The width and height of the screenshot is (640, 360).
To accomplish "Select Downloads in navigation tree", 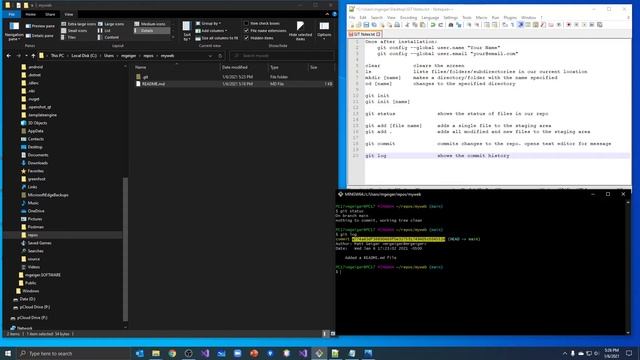I will click(x=35, y=163).
